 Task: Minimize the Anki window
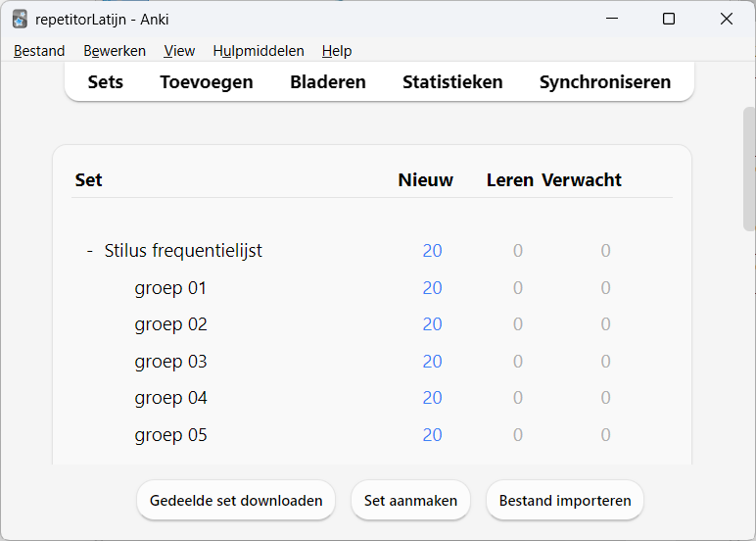click(612, 19)
